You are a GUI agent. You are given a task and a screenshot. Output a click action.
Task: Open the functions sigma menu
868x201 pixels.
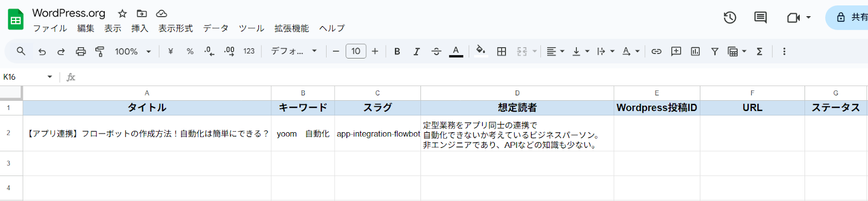click(759, 51)
